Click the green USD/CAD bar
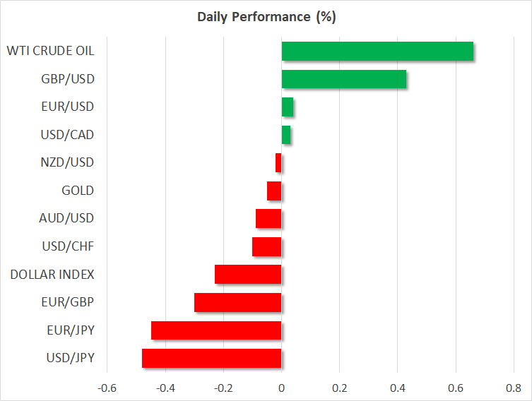Image resolution: width=532 pixels, height=401 pixels. [x=286, y=135]
